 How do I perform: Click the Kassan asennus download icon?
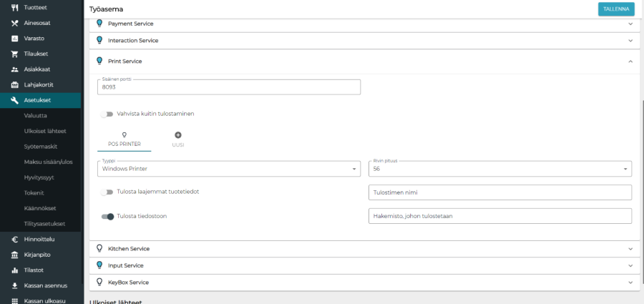14,285
